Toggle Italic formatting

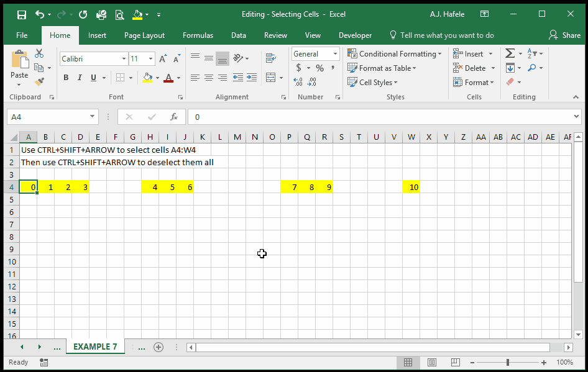(80, 78)
